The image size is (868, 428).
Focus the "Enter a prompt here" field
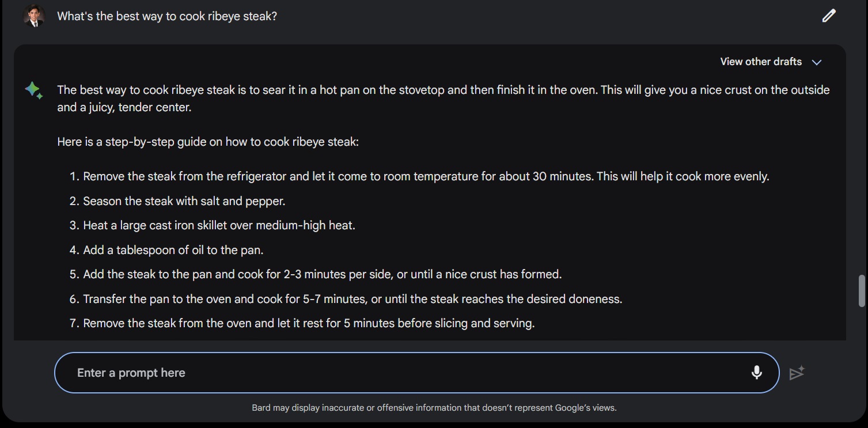coord(403,373)
